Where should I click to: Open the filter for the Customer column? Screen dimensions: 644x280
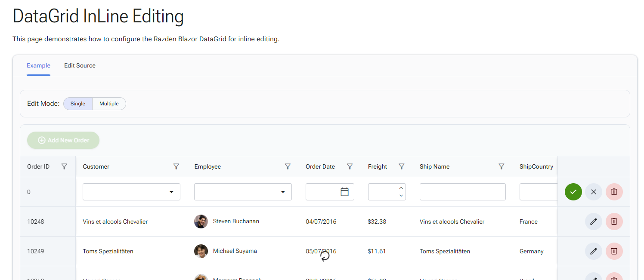pyautogui.click(x=176, y=166)
